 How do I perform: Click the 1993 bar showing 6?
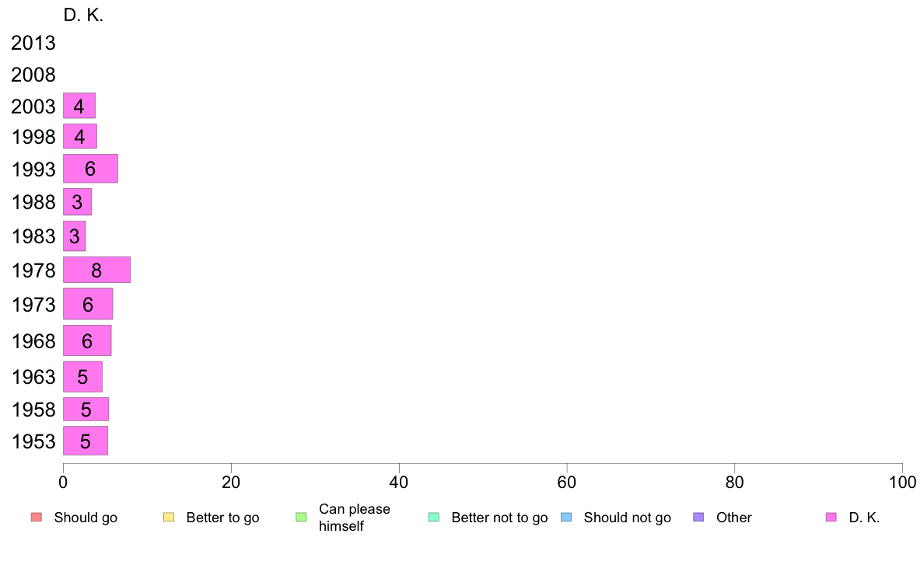pos(90,169)
